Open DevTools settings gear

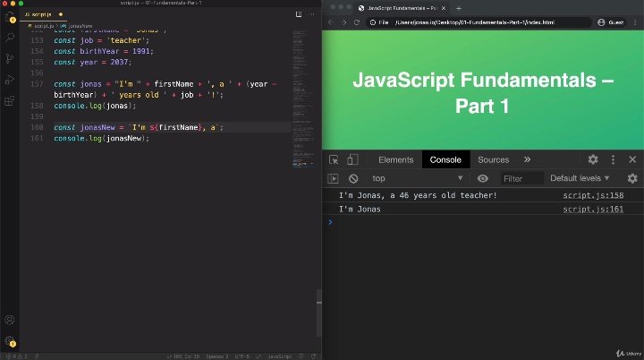pos(593,159)
